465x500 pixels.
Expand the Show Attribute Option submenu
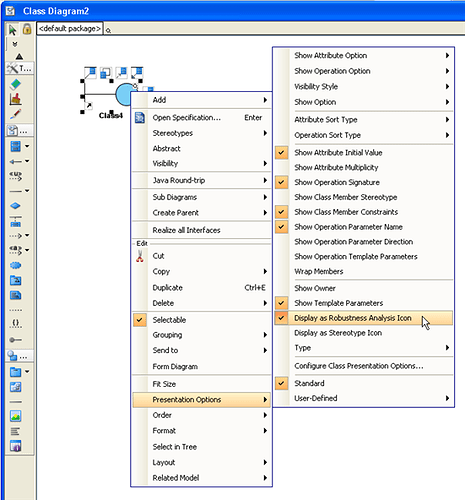pyautogui.click(x=363, y=55)
